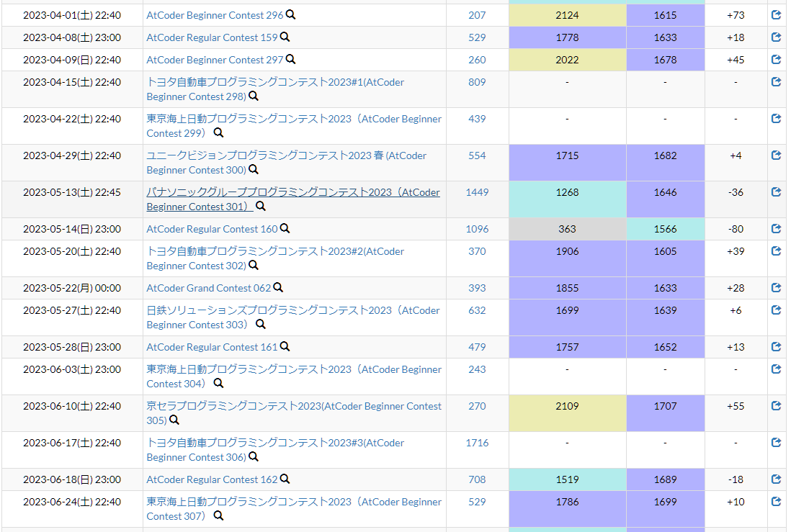The image size is (791, 532).
Task: Open AtCoder Grand Contest 062 link
Action: coord(209,288)
